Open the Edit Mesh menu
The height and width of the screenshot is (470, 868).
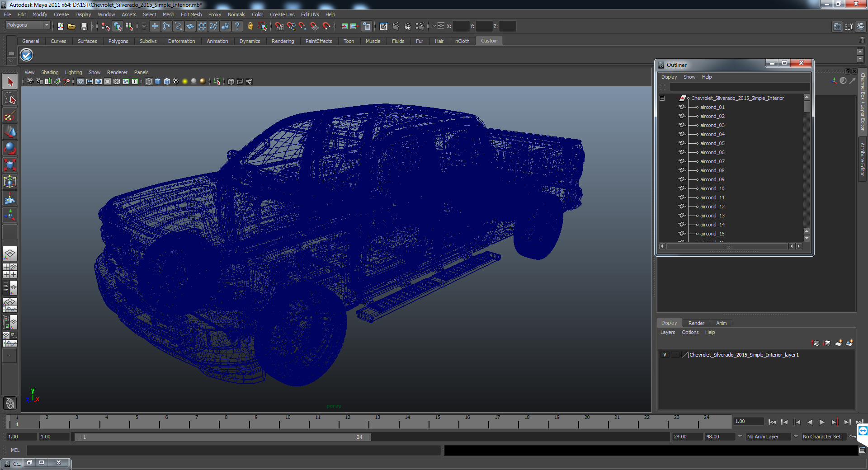[191, 14]
